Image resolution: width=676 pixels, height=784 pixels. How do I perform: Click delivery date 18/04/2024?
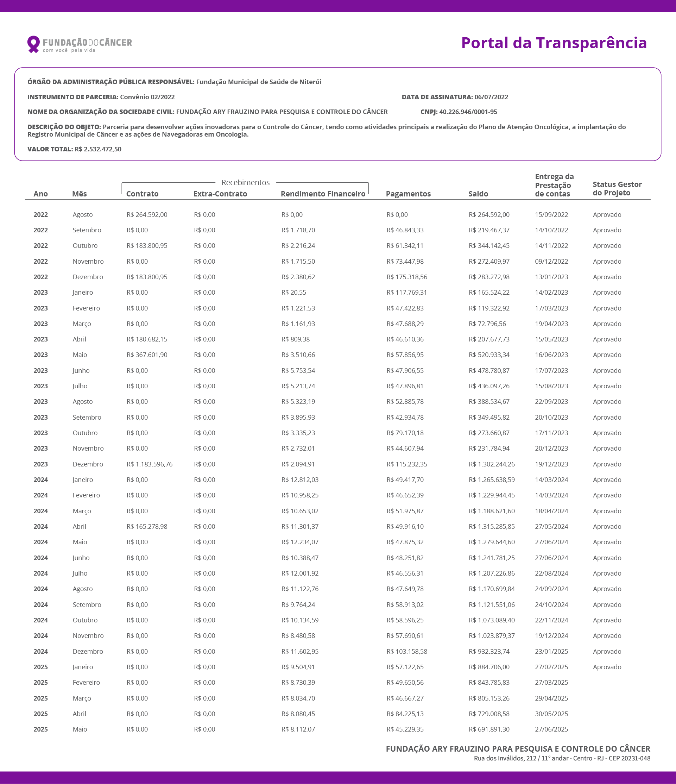tap(551, 511)
